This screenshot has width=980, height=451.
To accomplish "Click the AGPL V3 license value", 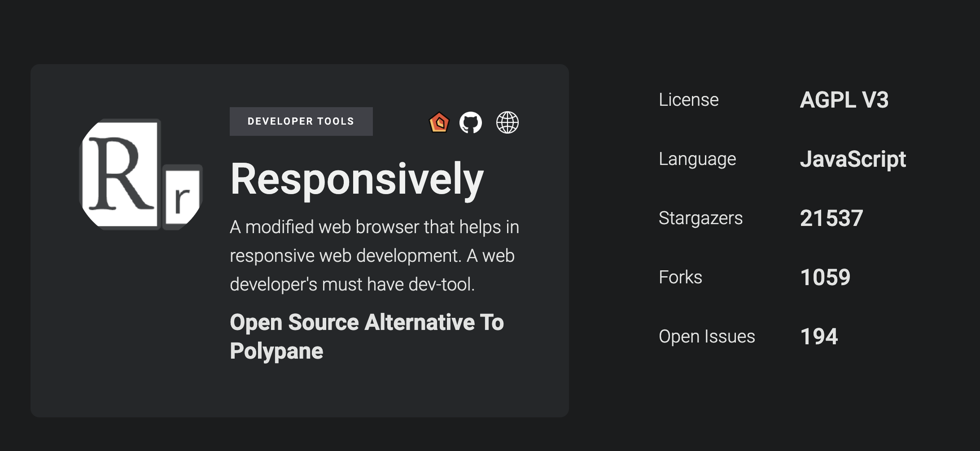I will tap(844, 100).
